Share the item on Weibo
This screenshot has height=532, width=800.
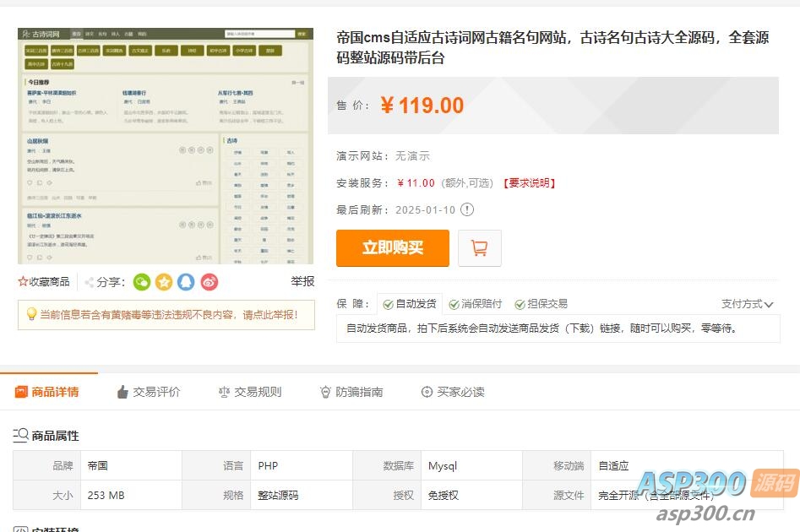click(208, 282)
